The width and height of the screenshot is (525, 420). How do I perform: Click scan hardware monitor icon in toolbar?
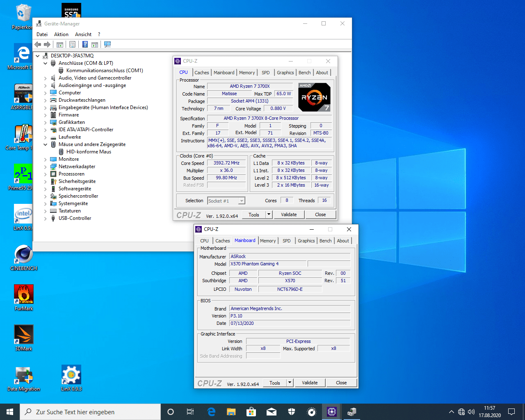pyautogui.click(x=107, y=44)
